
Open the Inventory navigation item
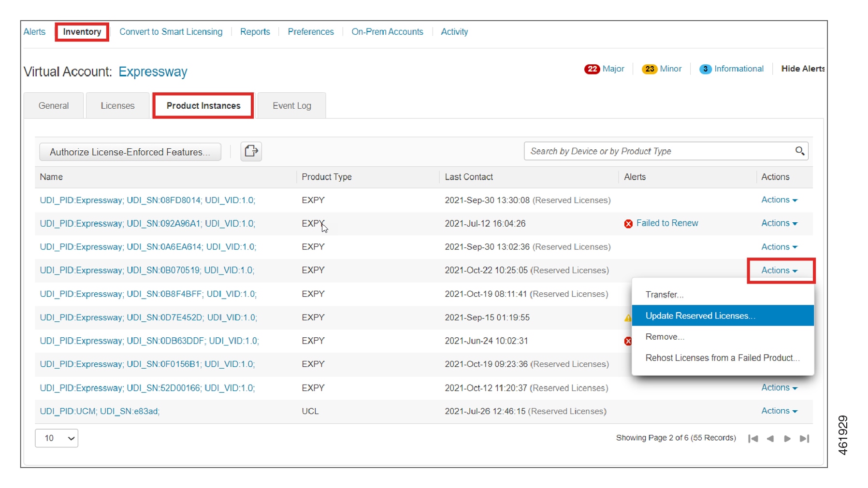click(x=82, y=32)
